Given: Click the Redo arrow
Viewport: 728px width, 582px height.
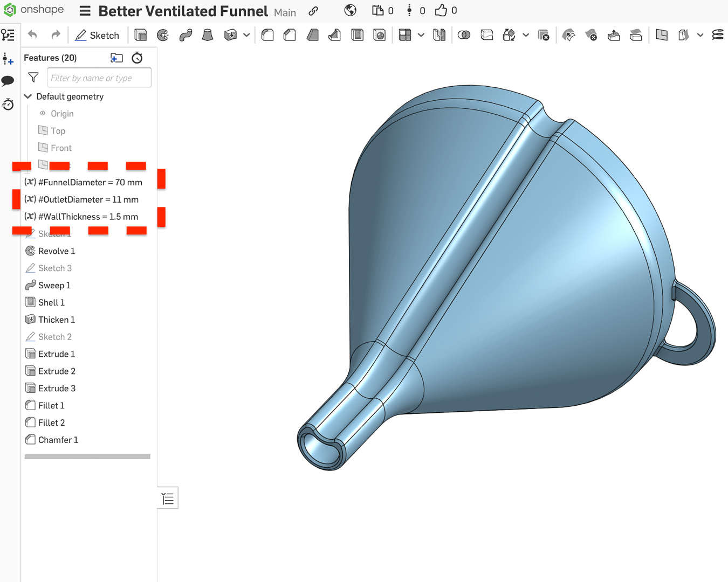Looking at the screenshot, I should coord(56,35).
